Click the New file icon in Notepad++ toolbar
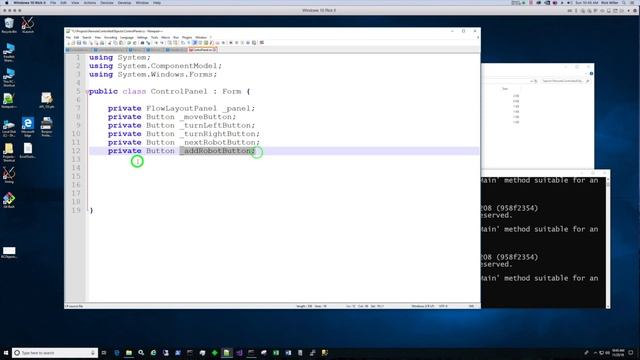Viewport: 640px width, 360px height. [69, 42]
